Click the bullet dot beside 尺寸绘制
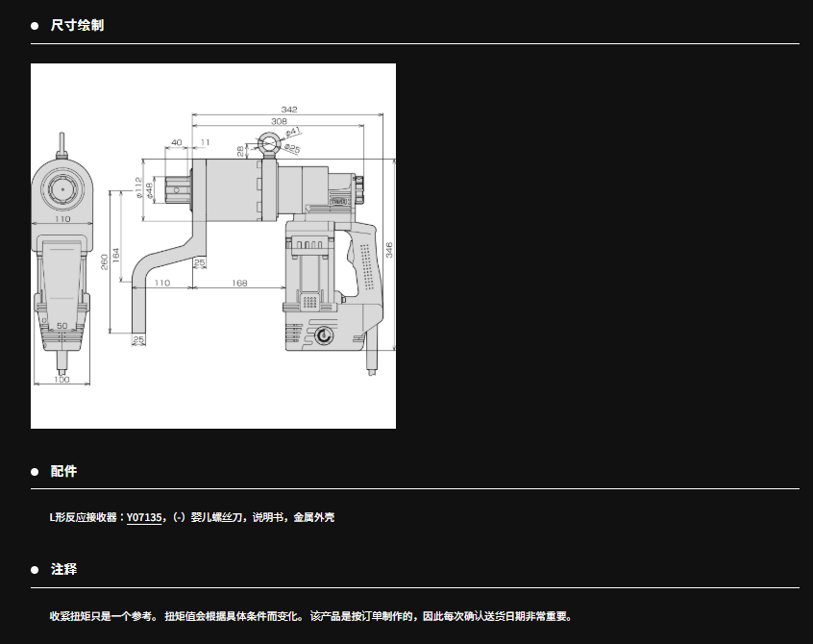This screenshot has width=813, height=644. click(35, 26)
